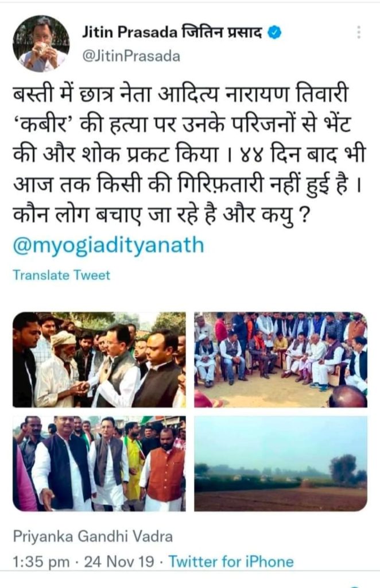Screen dimensions: 380x588
Task: Open photo of men walking in vests
Action: pos(99,463)
